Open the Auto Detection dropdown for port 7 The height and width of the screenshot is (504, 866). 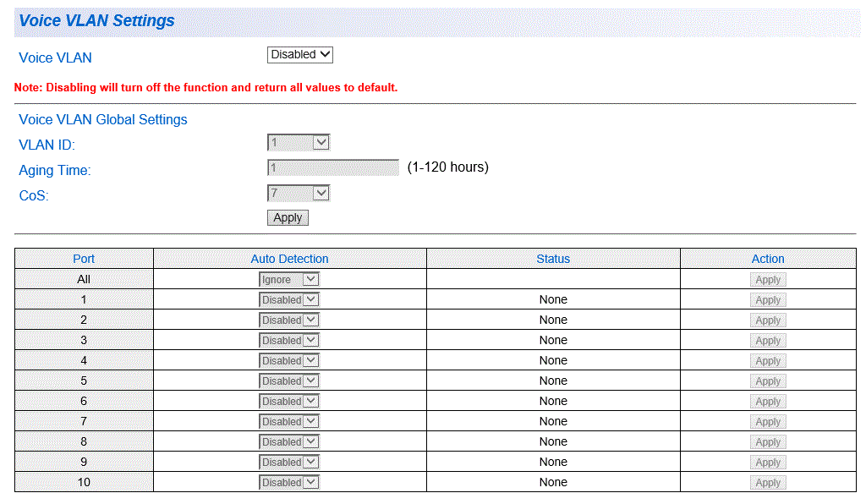[288, 421]
